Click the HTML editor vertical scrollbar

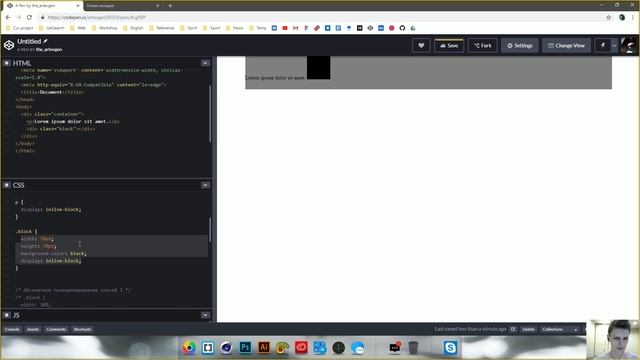click(210, 113)
